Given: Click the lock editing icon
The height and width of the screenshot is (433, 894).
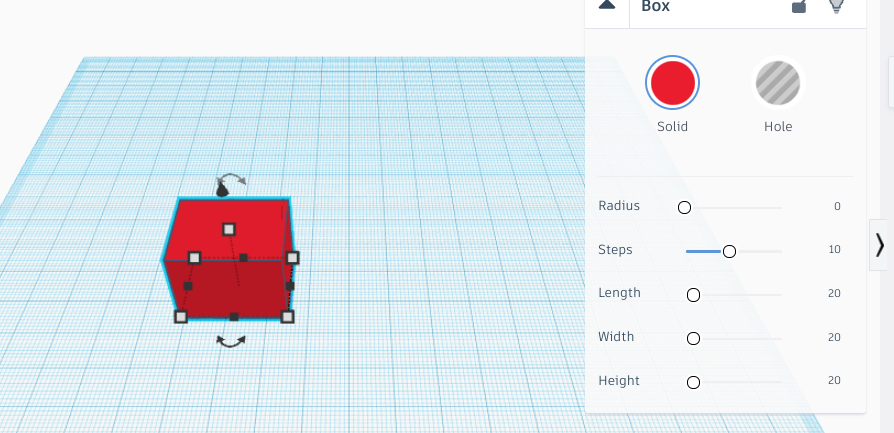Looking at the screenshot, I should click(x=799, y=6).
